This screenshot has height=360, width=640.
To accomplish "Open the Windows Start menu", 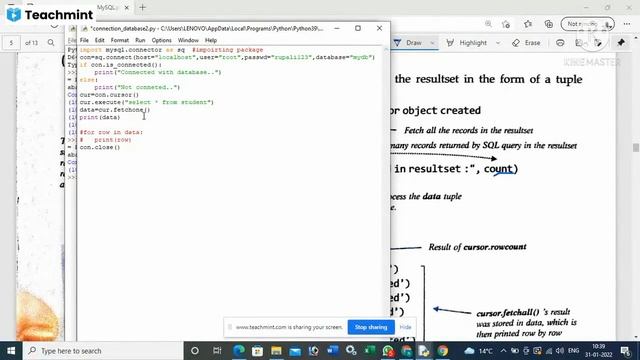I will (x=11, y=351).
